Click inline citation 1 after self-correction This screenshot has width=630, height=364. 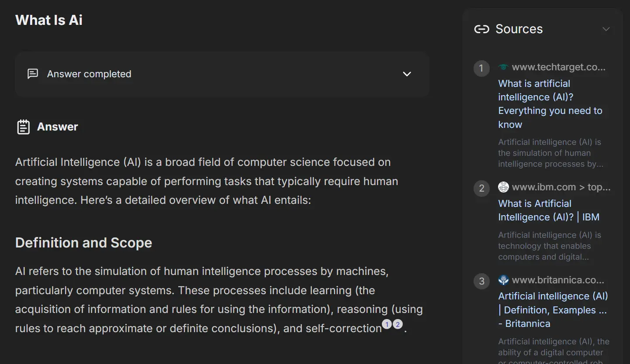pos(387,324)
